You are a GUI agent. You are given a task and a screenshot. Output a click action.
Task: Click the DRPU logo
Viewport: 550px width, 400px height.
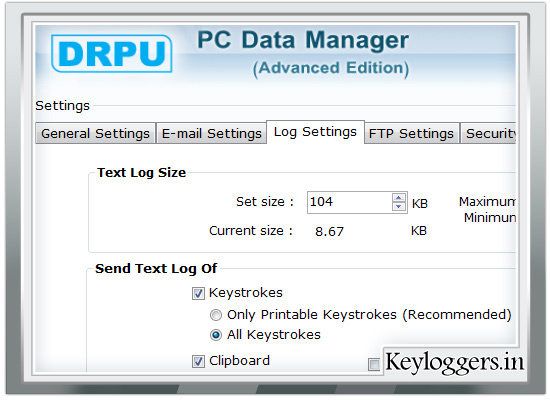[112, 53]
